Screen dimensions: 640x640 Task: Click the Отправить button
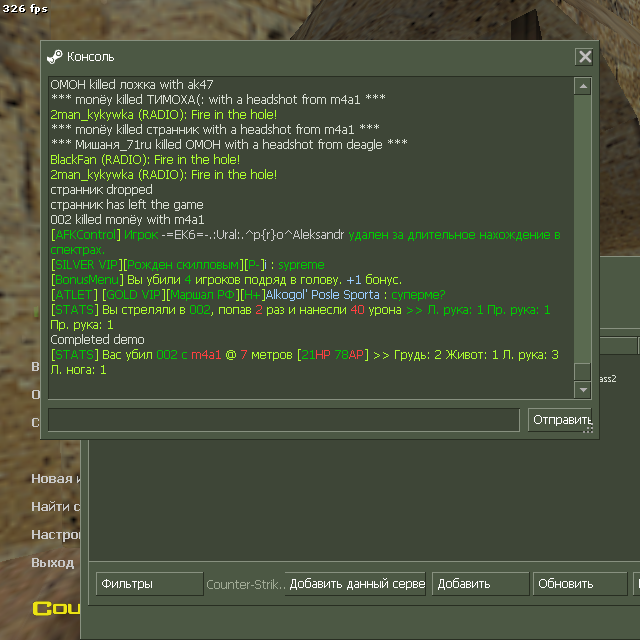pos(560,420)
